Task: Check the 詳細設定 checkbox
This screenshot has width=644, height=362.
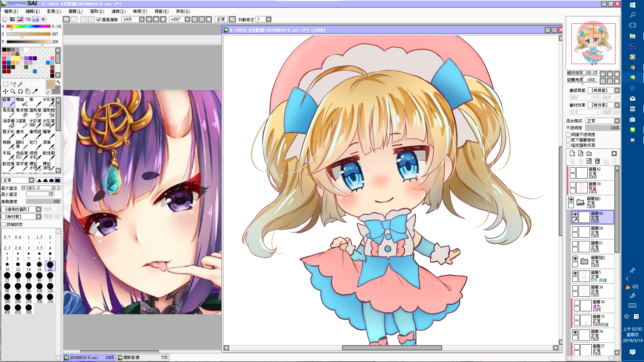Action: click(x=4, y=225)
